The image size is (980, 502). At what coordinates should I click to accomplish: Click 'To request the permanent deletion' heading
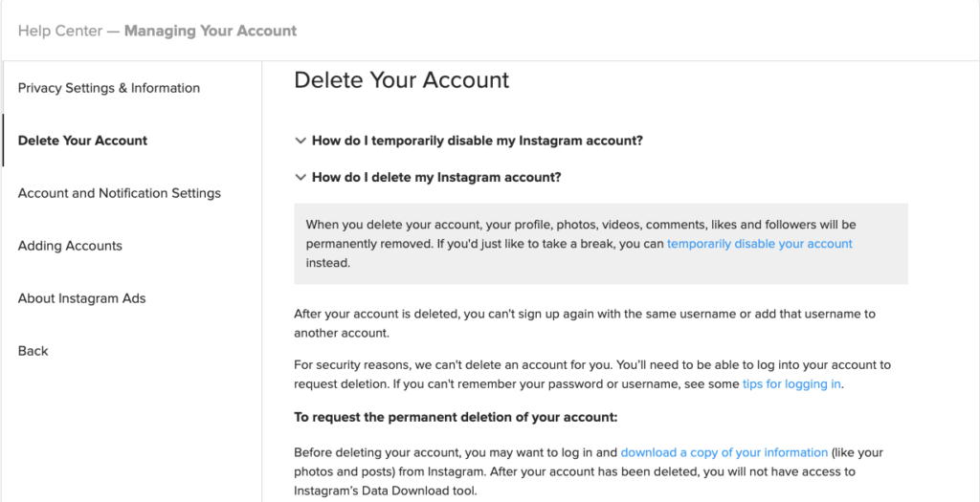(456, 418)
